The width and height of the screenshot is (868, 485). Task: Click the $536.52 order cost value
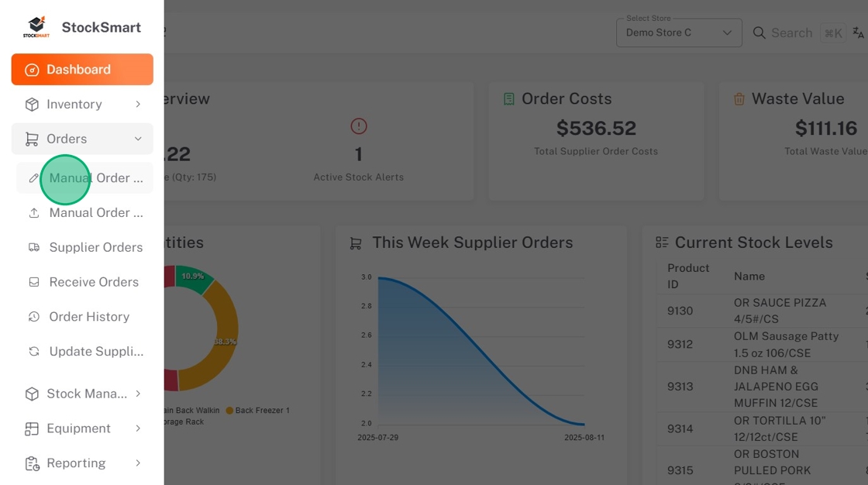click(x=596, y=129)
